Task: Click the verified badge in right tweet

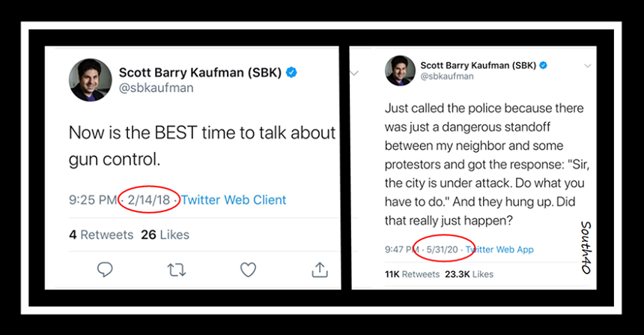Action: pos(544,65)
